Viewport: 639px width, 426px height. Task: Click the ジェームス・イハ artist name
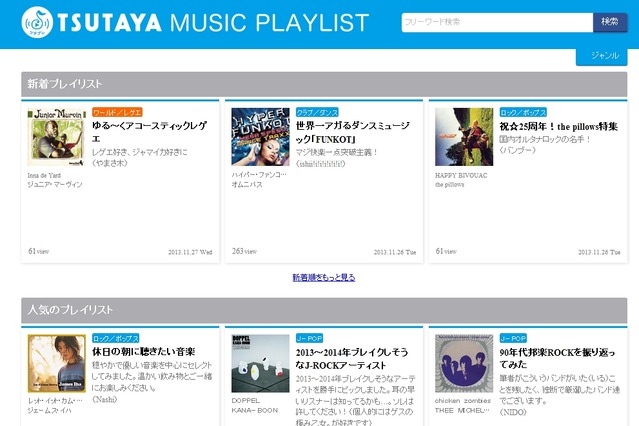(x=49, y=410)
